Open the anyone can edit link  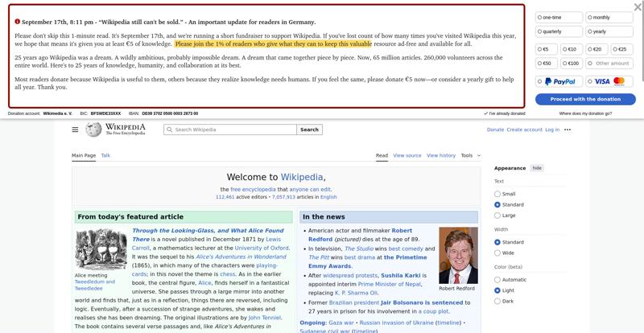310,190
